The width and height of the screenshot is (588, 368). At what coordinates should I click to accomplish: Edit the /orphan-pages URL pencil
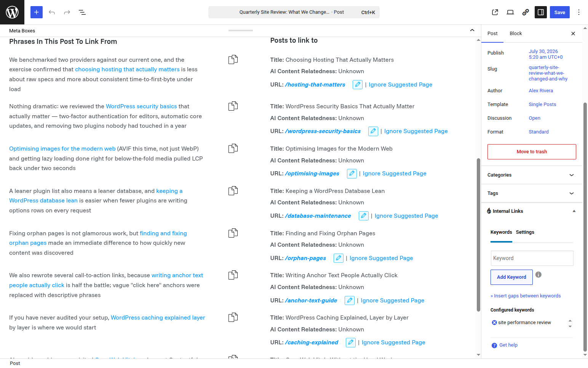339,258
